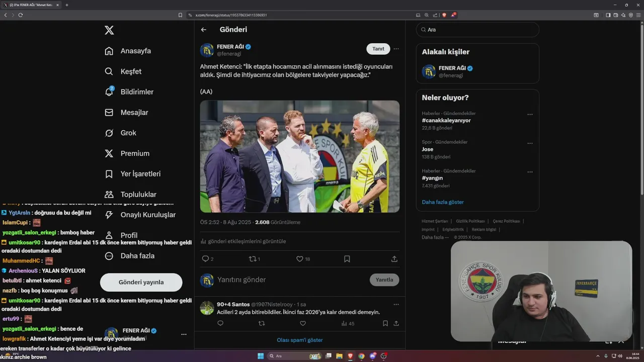Click the browser bookmark icon in the address bar
Screen dimensions: 644x362
[180, 15]
